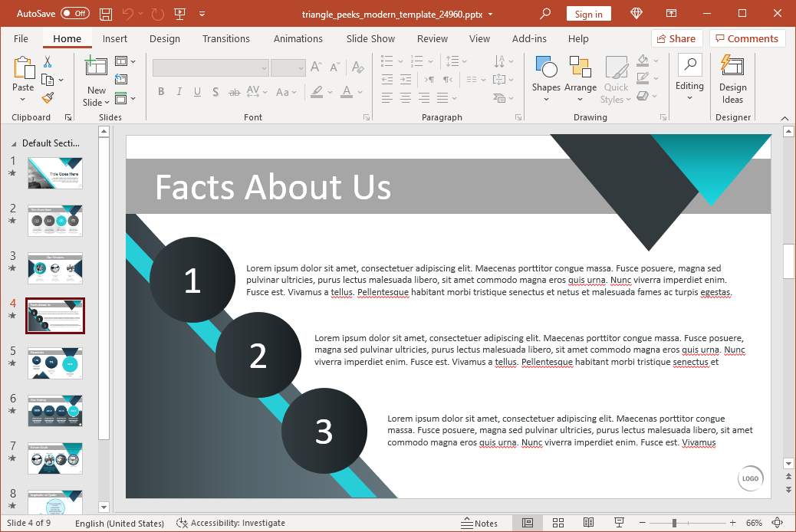Click the zoom slider in the status bar
The height and width of the screenshot is (532, 796).
click(674, 523)
